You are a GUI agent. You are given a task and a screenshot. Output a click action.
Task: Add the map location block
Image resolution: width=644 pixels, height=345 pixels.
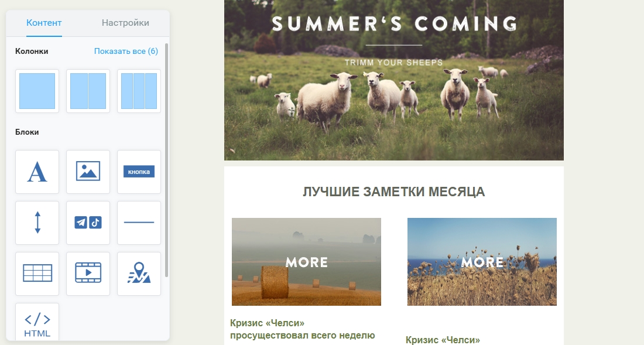pos(139,274)
